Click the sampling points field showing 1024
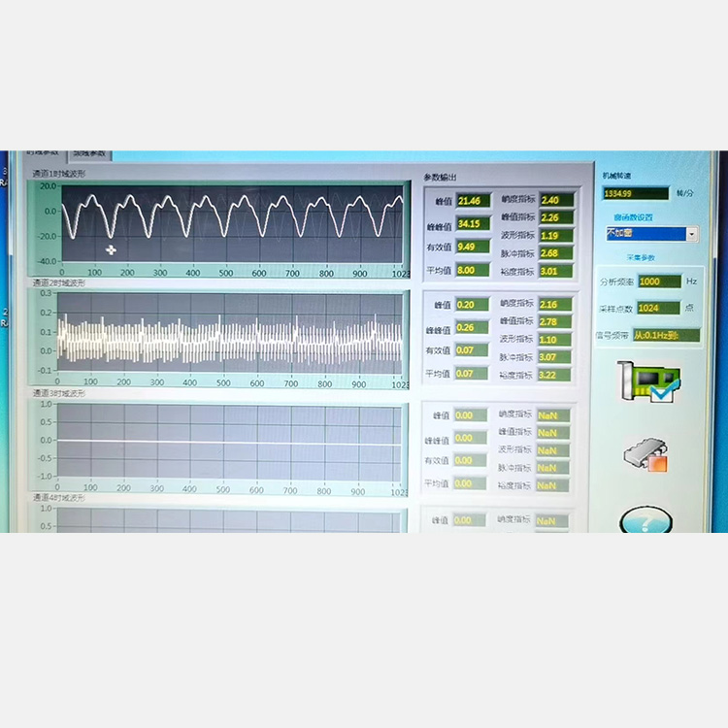 tap(659, 308)
